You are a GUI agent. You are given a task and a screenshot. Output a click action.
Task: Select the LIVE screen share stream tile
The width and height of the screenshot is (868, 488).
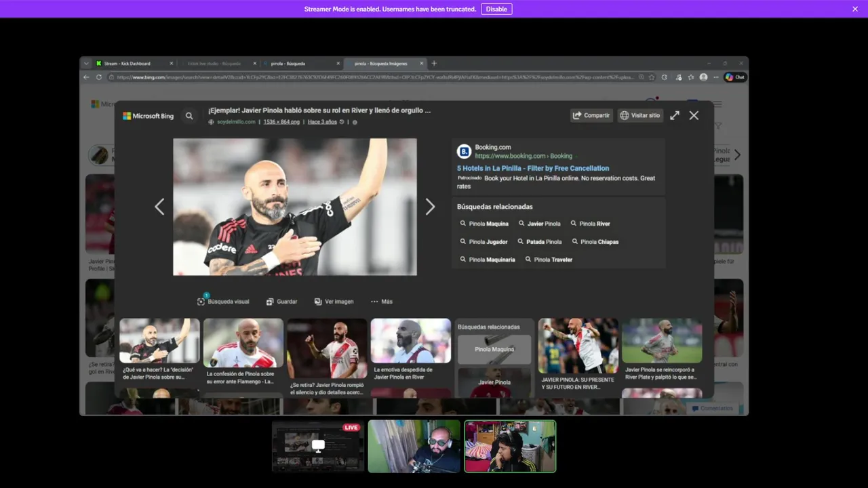coord(318,446)
